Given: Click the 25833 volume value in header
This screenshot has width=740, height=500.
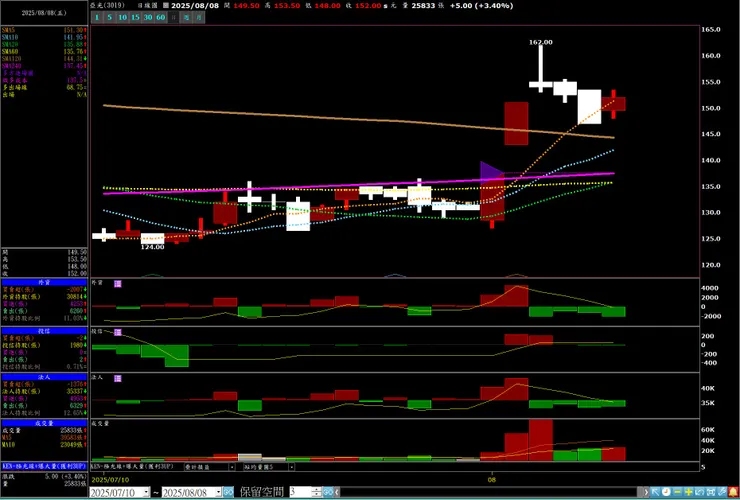Looking at the screenshot, I should 422,6.
